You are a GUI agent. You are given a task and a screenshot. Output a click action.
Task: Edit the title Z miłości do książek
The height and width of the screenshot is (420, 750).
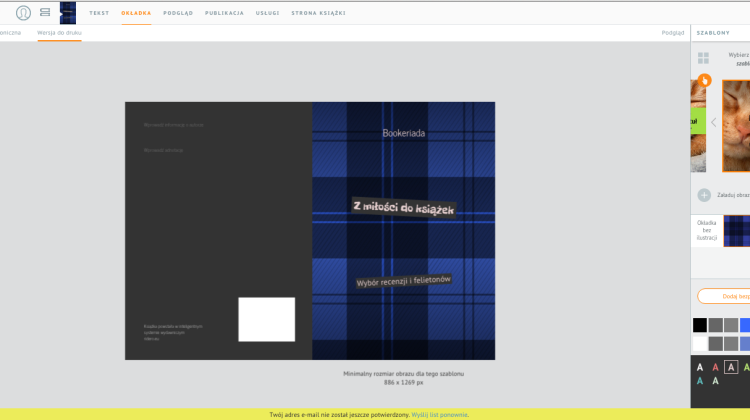tap(404, 208)
